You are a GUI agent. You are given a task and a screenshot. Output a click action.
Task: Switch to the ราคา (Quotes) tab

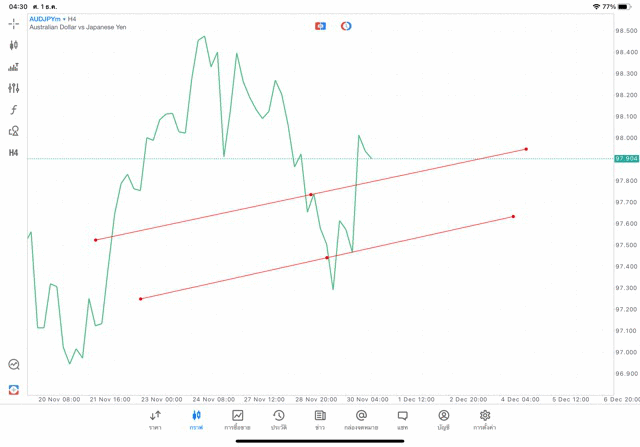155,420
